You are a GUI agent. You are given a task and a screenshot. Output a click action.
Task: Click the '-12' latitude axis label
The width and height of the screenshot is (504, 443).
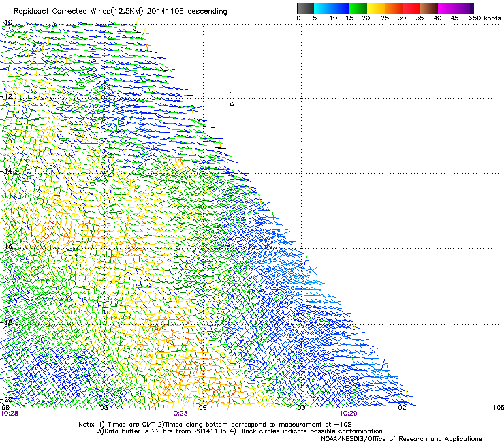click(6, 97)
